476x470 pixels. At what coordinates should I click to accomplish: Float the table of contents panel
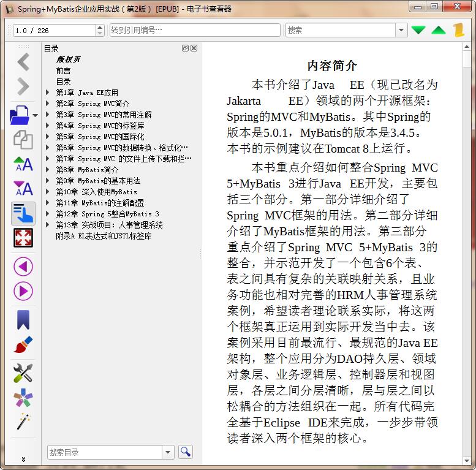[x=185, y=48]
